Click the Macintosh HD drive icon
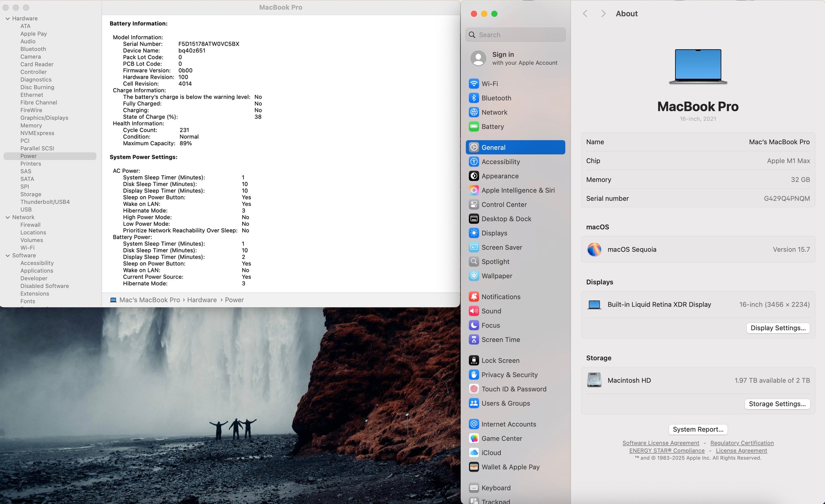Screen dimensions: 825x504 tap(594, 380)
